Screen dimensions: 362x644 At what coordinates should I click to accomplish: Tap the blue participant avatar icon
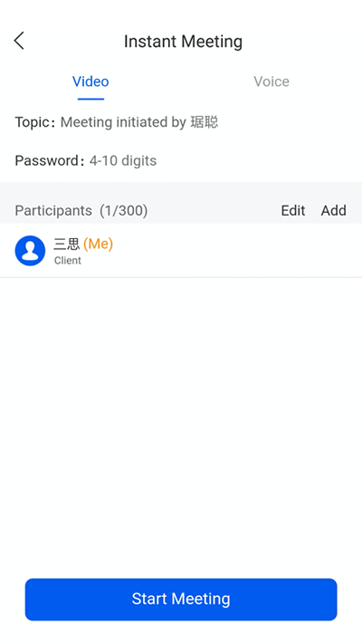coord(30,251)
